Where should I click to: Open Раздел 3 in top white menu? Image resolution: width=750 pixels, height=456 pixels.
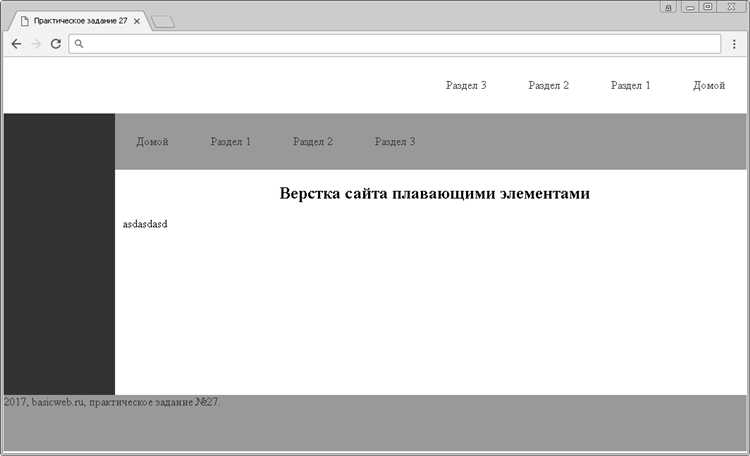[x=466, y=86]
